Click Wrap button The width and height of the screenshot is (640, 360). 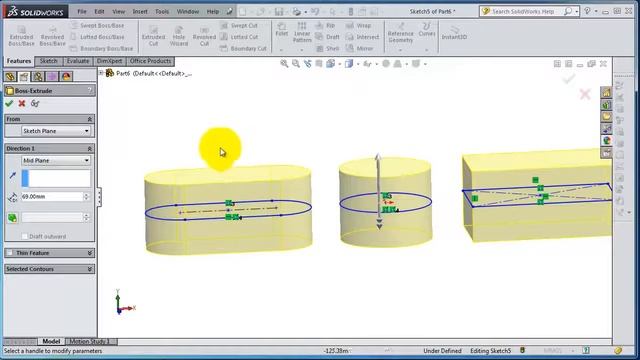[x=358, y=25]
